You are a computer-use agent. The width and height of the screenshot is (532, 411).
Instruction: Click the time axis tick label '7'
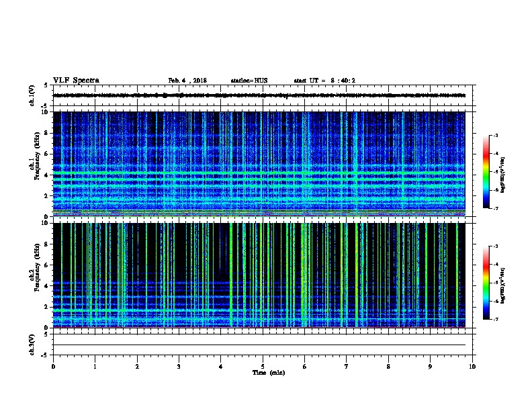point(347,367)
